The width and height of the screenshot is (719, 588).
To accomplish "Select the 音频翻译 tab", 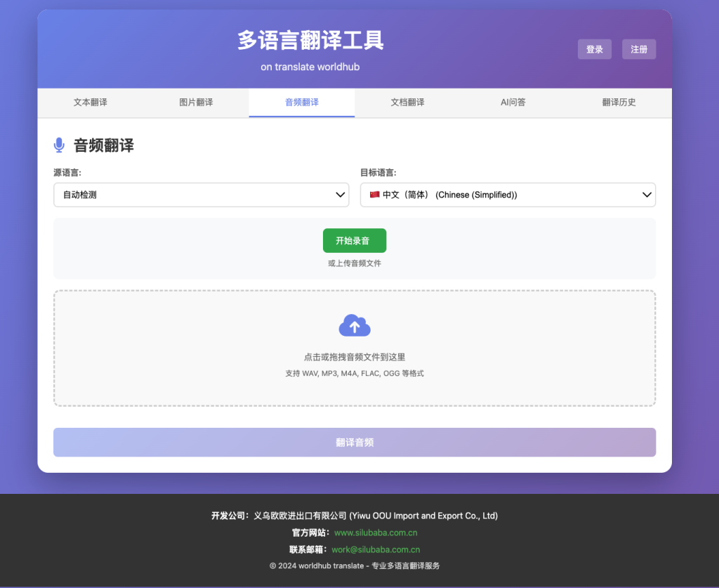I will click(301, 103).
